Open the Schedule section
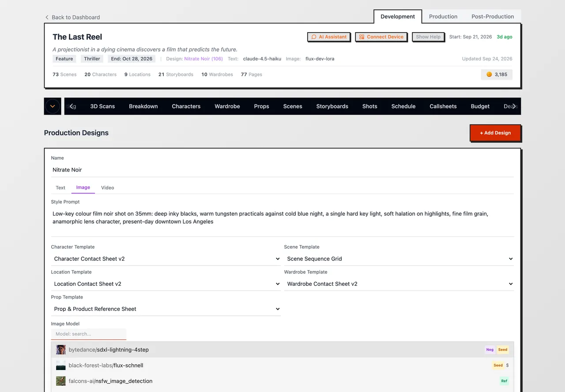The image size is (565, 392). coord(403,106)
